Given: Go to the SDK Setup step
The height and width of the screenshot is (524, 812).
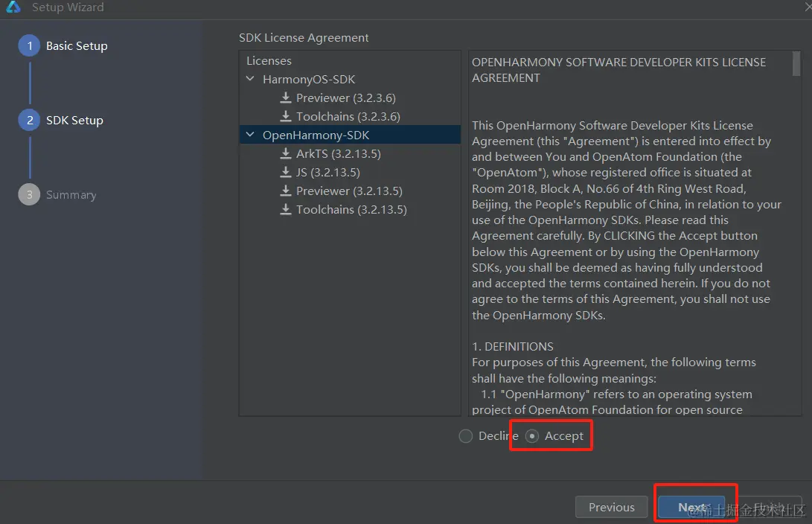Looking at the screenshot, I should coord(74,120).
